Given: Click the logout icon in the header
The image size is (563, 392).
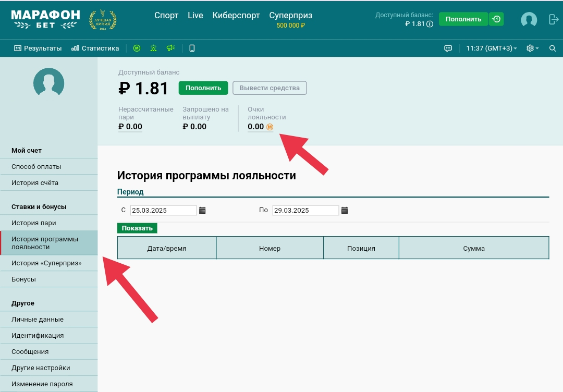Looking at the screenshot, I should [554, 19].
